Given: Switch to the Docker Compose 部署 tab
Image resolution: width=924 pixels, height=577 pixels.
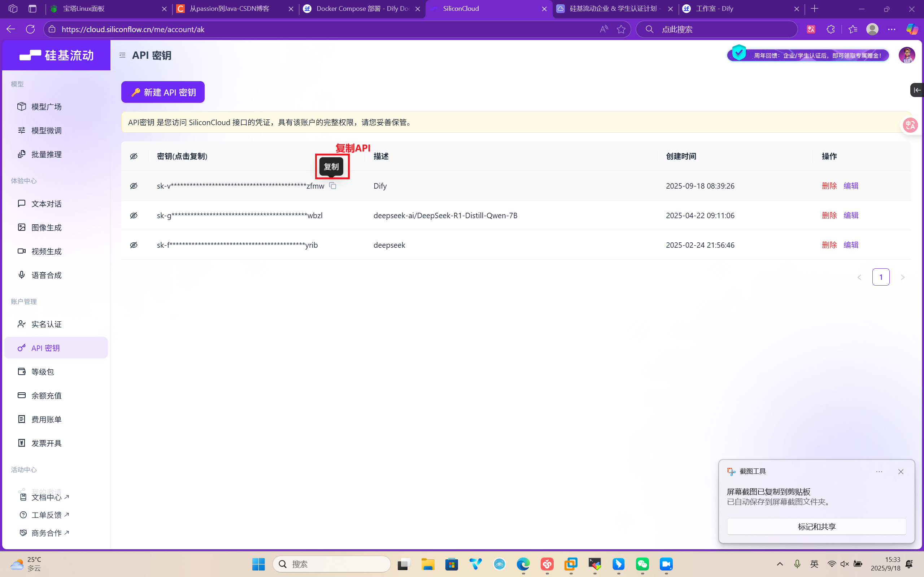Looking at the screenshot, I should coord(359,8).
